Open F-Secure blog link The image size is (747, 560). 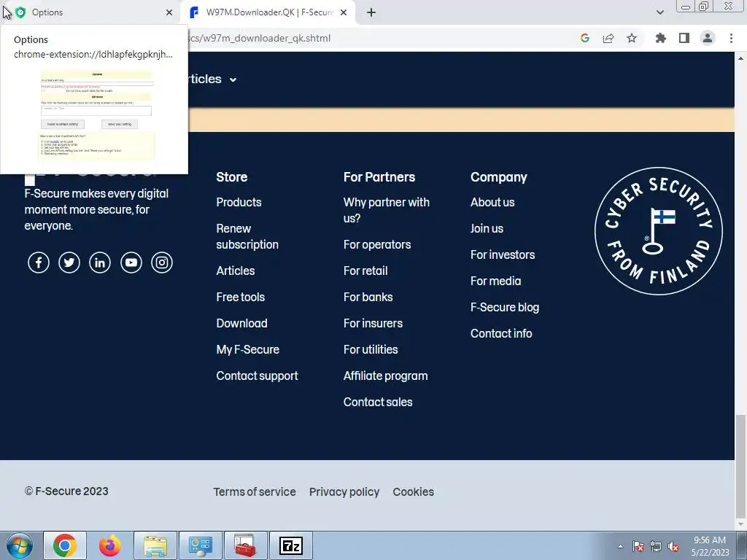[x=505, y=307]
